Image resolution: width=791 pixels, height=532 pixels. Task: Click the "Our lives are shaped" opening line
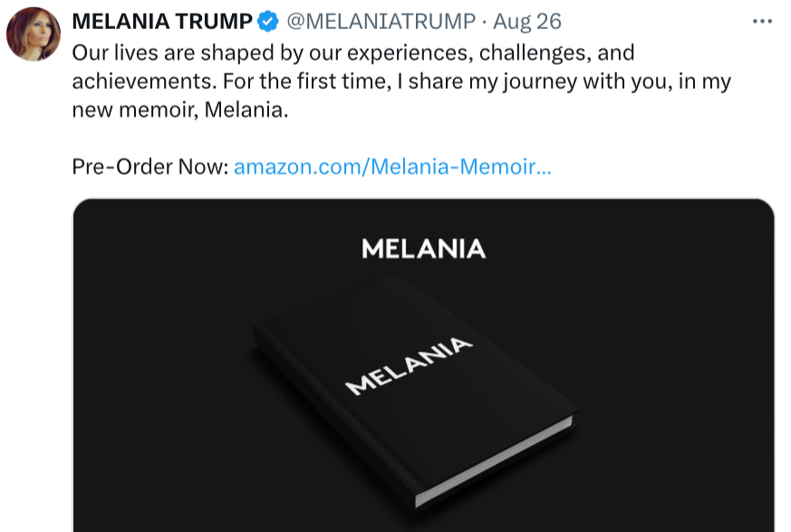point(163,53)
